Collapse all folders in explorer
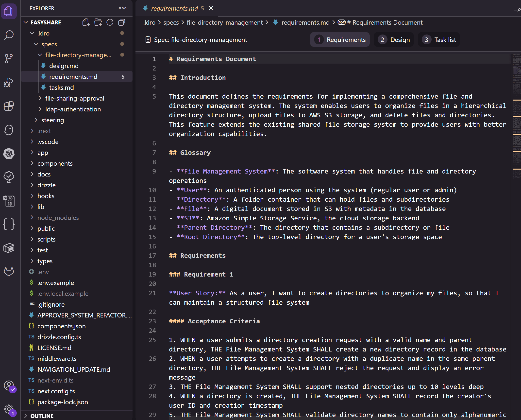 [x=122, y=22]
